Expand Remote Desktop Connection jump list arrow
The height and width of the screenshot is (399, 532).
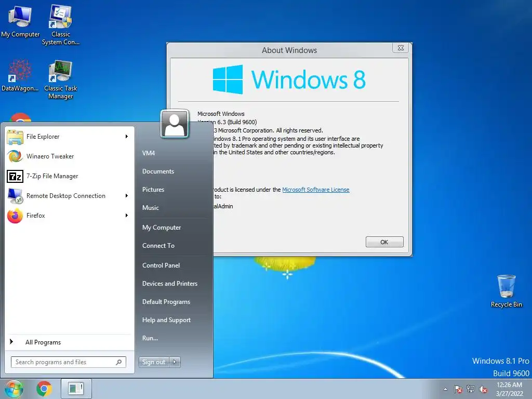127,196
